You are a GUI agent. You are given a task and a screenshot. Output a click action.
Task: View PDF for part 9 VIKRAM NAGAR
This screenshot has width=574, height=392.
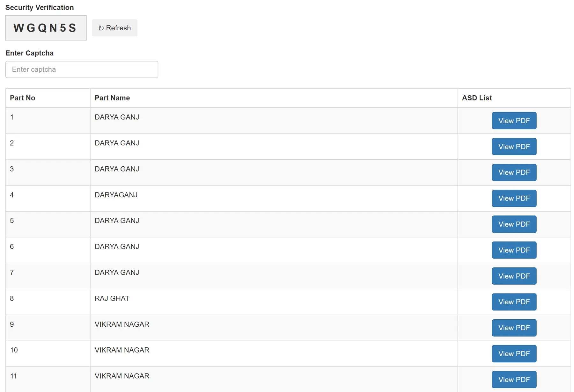[x=514, y=328]
